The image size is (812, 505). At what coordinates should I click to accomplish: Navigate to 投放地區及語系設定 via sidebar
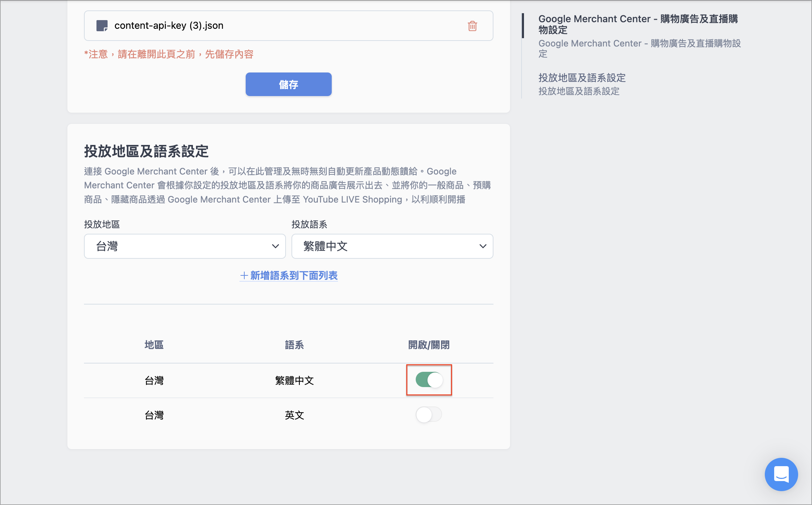(x=582, y=78)
